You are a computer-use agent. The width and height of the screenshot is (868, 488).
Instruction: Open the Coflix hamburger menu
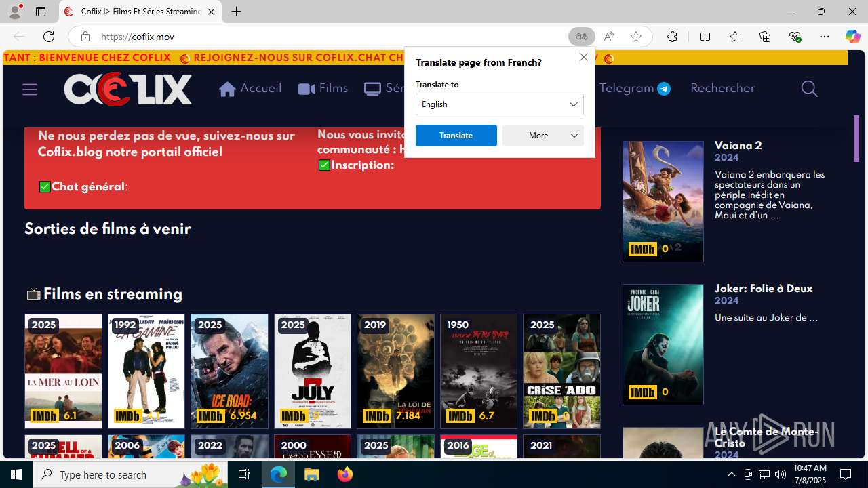click(x=30, y=89)
